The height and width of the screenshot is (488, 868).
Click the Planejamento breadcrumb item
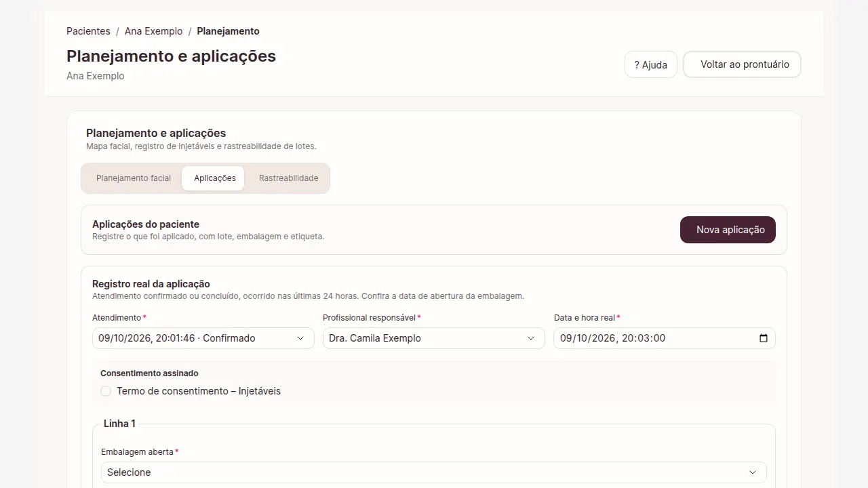coord(228,31)
